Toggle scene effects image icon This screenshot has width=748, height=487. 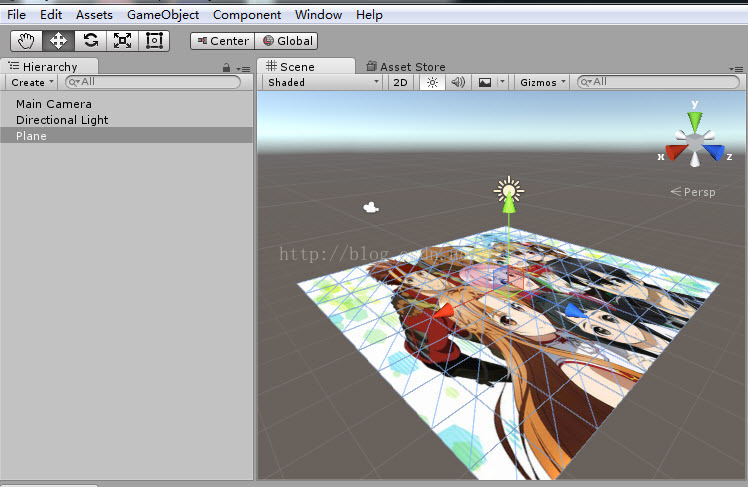tap(485, 83)
